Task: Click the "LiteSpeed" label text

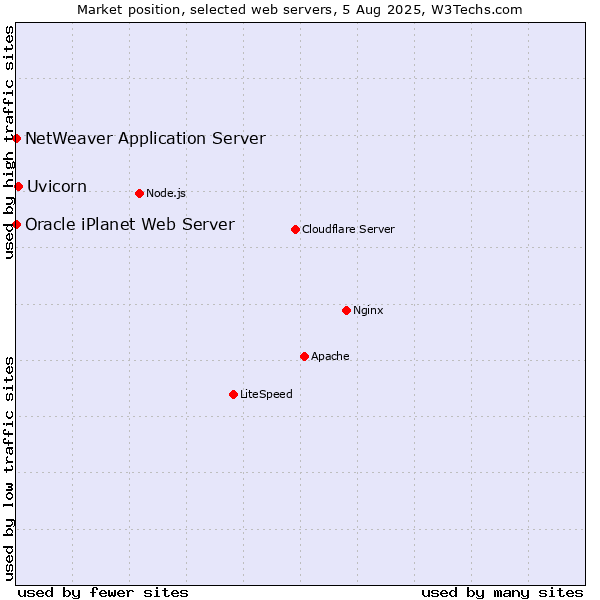Action: pyautogui.click(x=266, y=394)
